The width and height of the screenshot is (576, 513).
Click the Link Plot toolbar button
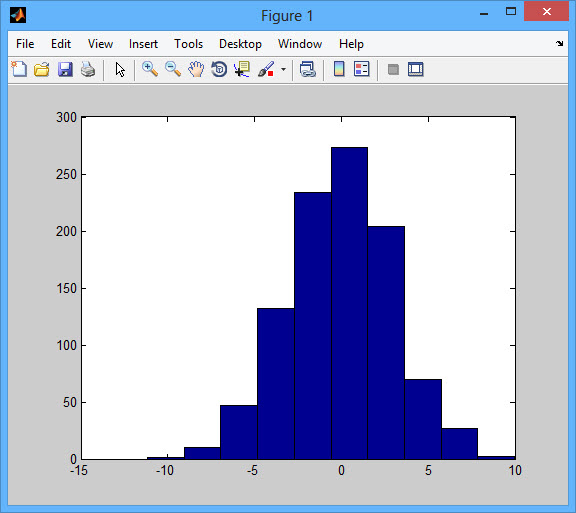pos(307,69)
